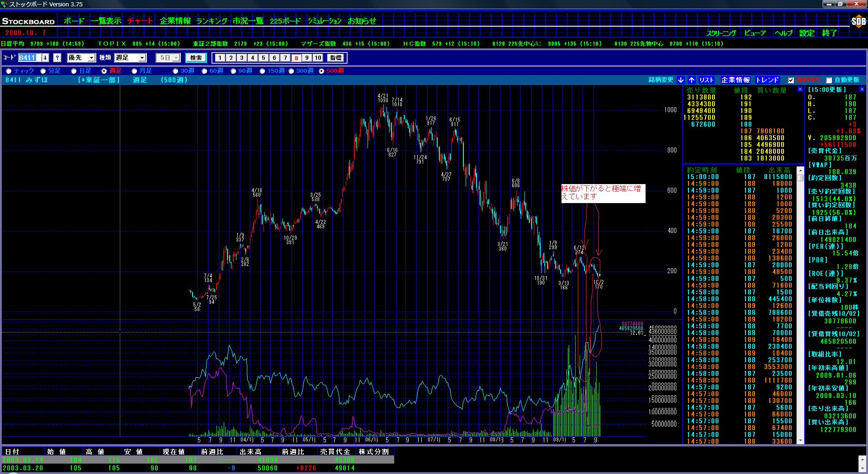Open the 5日 dropdown
This screenshot has height=474, width=868.
[176, 58]
